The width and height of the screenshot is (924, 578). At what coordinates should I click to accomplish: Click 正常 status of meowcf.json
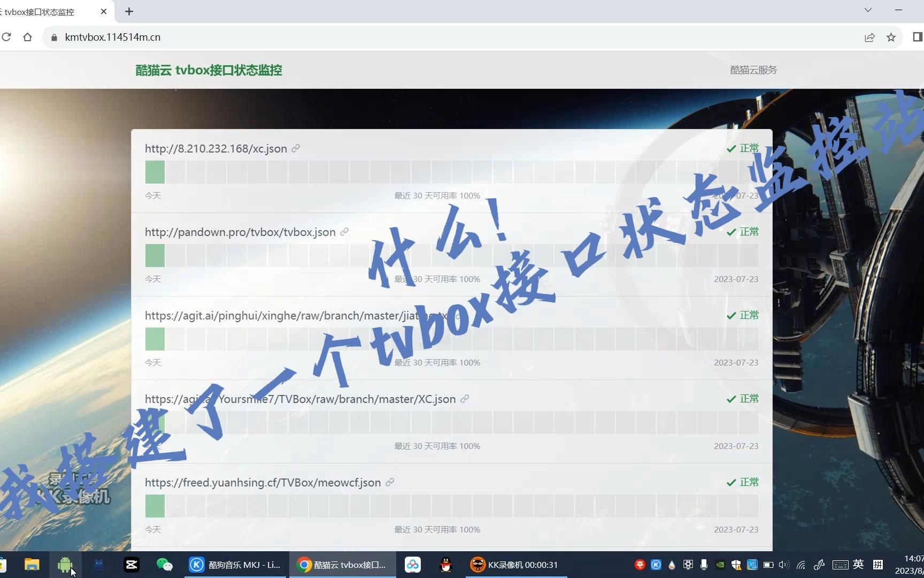(x=743, y=482)
